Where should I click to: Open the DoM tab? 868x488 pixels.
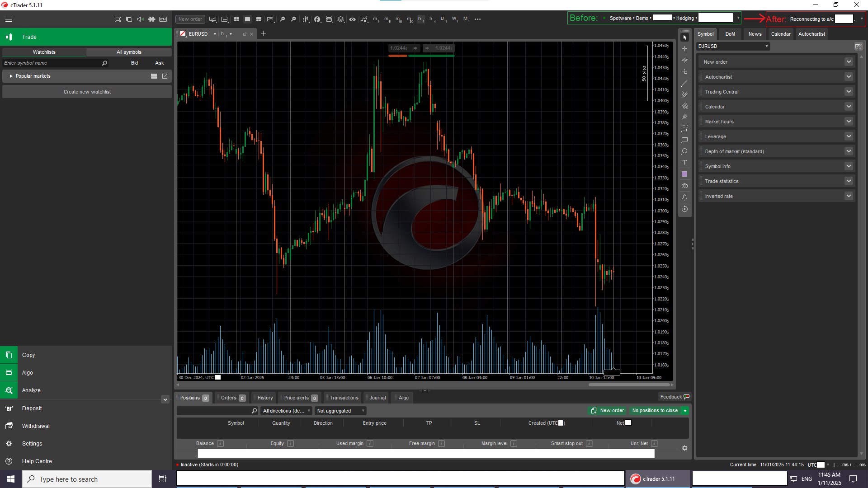tap(730, 34)
